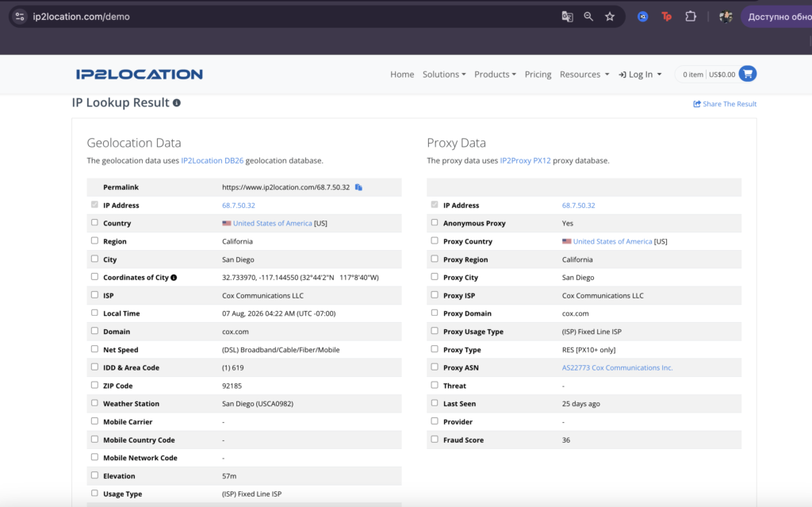Click the Last Seen value 25 days ago
This screenshot has width=812, height=507.
581,404
